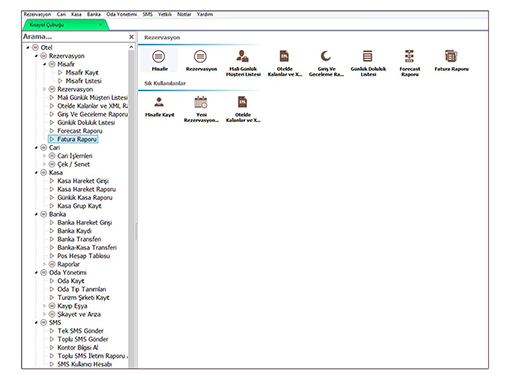
Task: Select Toplu SMS Gönder
Action: coord(83,339)
